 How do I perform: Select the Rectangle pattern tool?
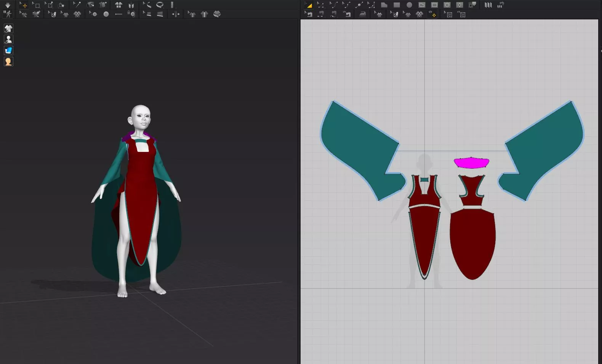point(397,5)
